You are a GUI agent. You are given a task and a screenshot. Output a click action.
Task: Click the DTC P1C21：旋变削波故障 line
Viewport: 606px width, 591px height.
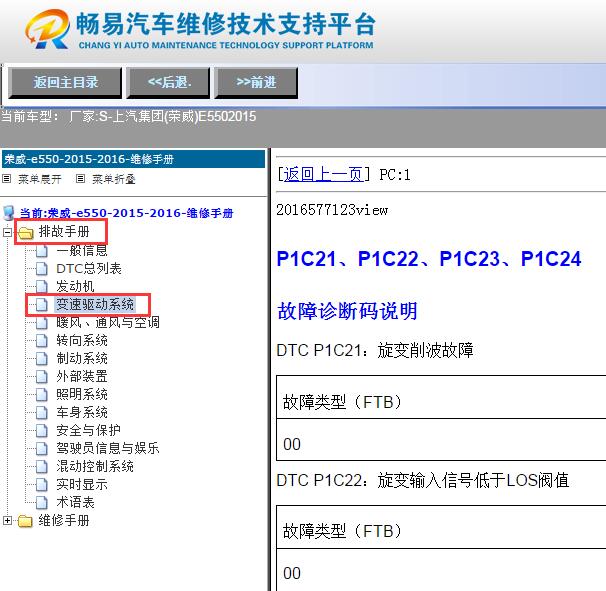pos(375,351)
